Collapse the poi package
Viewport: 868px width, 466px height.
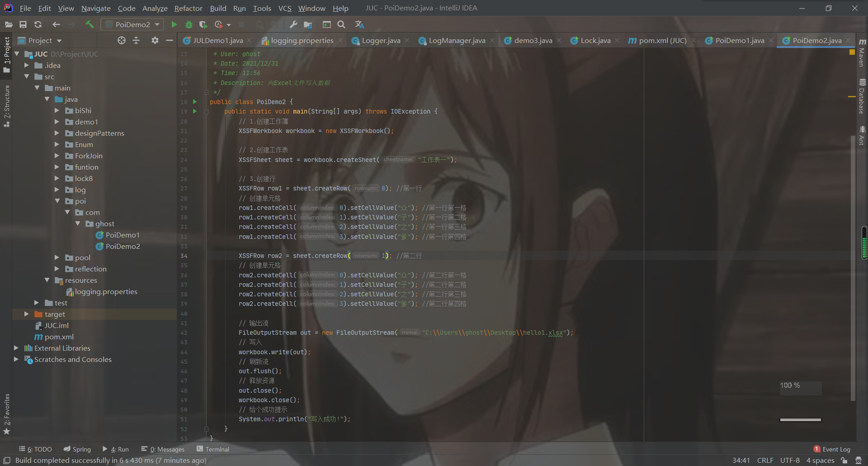tap(57, 201)
